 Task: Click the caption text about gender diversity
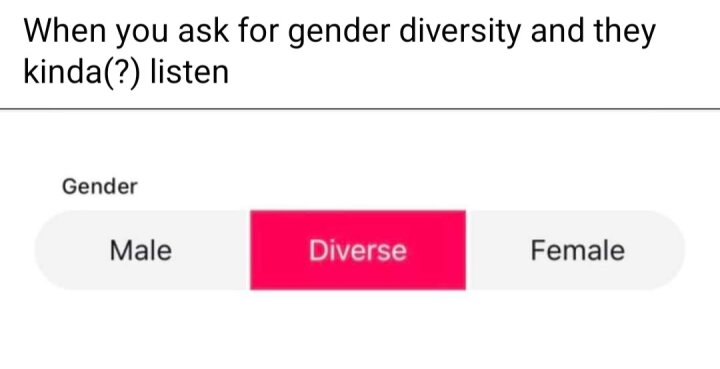(x=339, y=51)
